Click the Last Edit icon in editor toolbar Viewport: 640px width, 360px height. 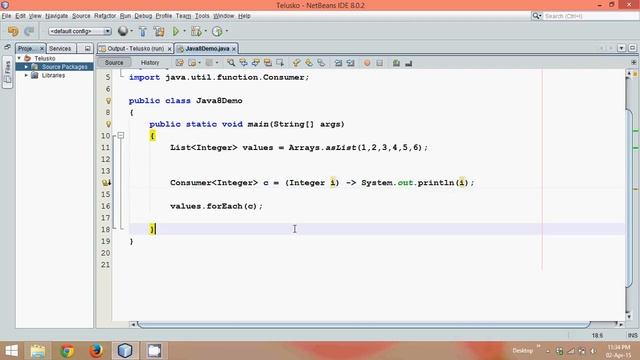click(180, 63)
